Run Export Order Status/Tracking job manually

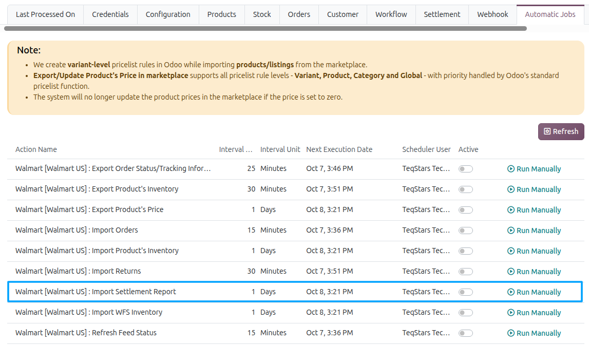[534, 169]
